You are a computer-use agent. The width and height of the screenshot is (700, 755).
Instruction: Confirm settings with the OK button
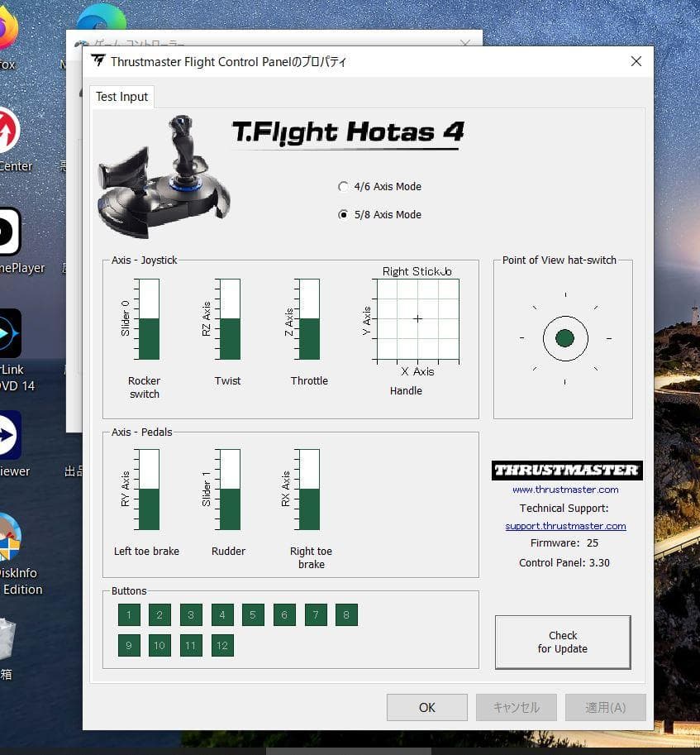pos(426,707)
